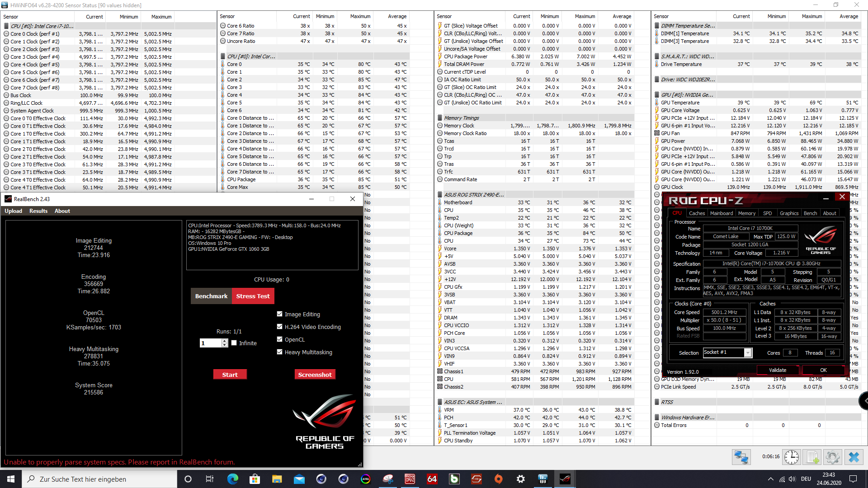Select the DIMM Temperature Sensor group header
This screenshot has height=488, width=868.
[x=688, y=26]
